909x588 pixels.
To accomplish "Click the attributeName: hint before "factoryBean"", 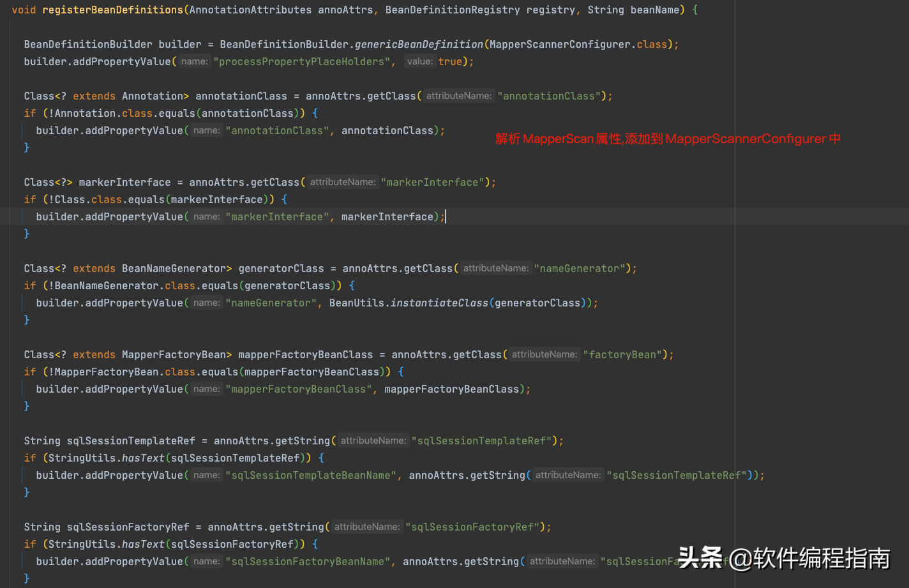I will coord(545,354).
